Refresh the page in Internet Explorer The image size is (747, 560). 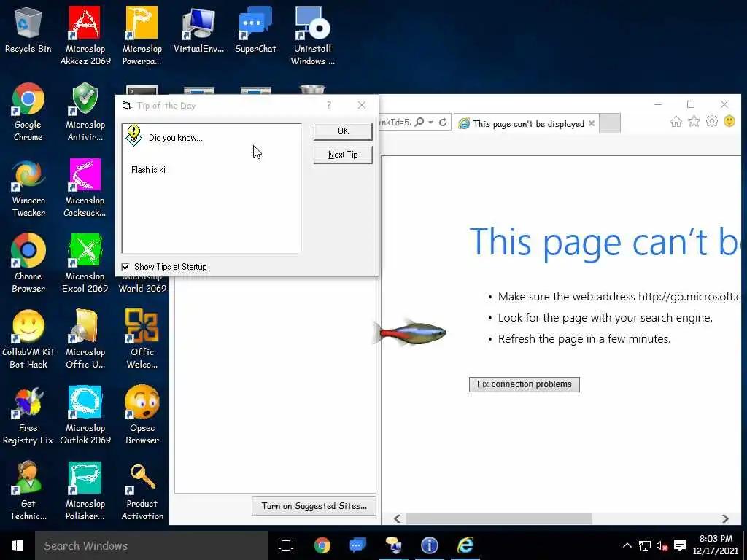[x=443, y=122]
